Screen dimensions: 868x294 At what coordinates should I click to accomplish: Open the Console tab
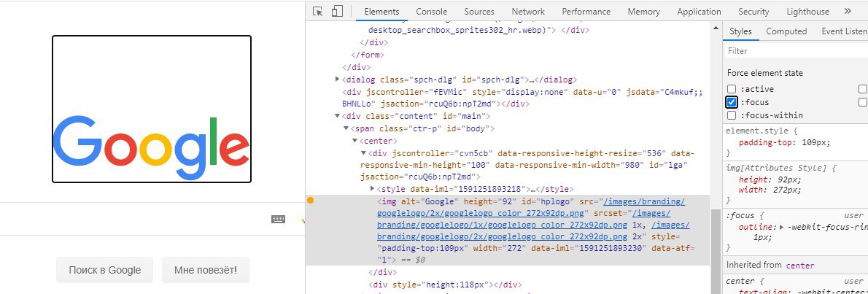pyautogui.click(x=431, y=12)
